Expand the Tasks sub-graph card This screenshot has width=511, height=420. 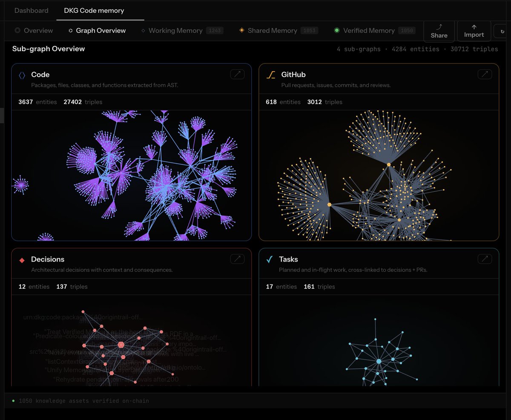(485, 259)
